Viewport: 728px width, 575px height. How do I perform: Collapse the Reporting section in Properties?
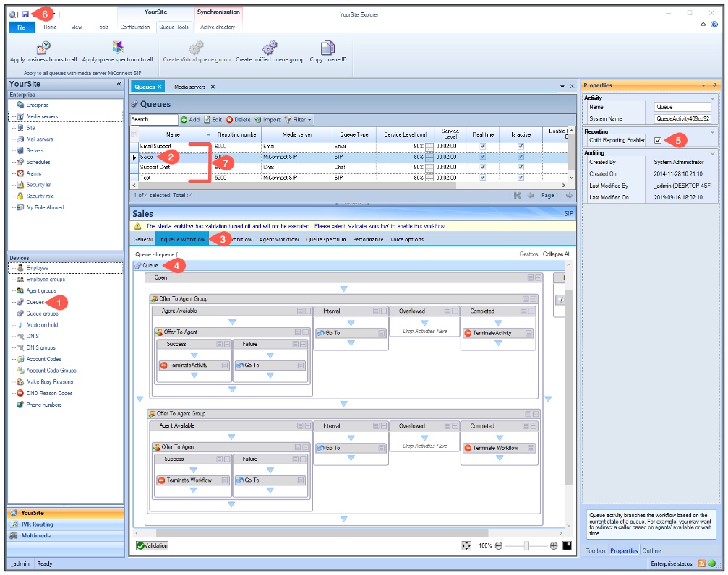[x=713, y=131]
